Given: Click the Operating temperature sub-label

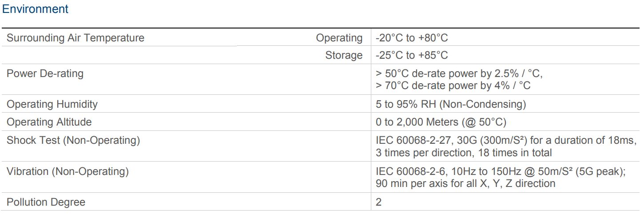Looking at the screenshot, I should click(x=339, y=38).
